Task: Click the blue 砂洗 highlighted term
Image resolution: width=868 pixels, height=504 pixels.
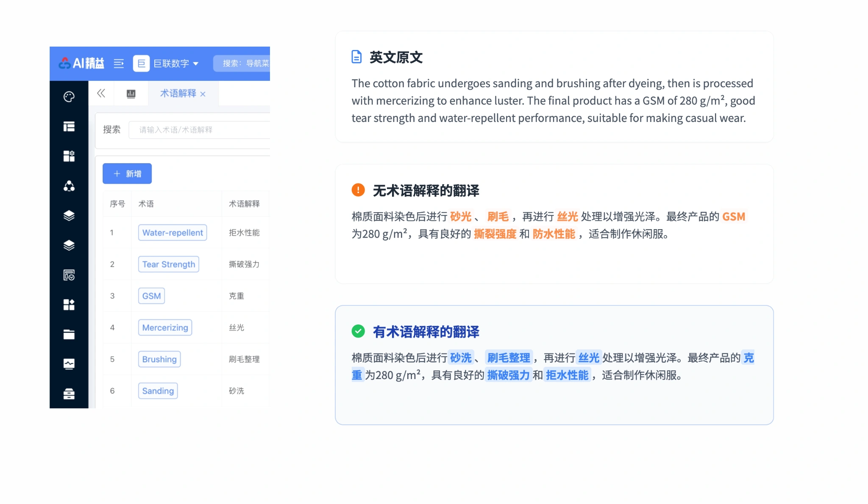Action: click(461, 358)
